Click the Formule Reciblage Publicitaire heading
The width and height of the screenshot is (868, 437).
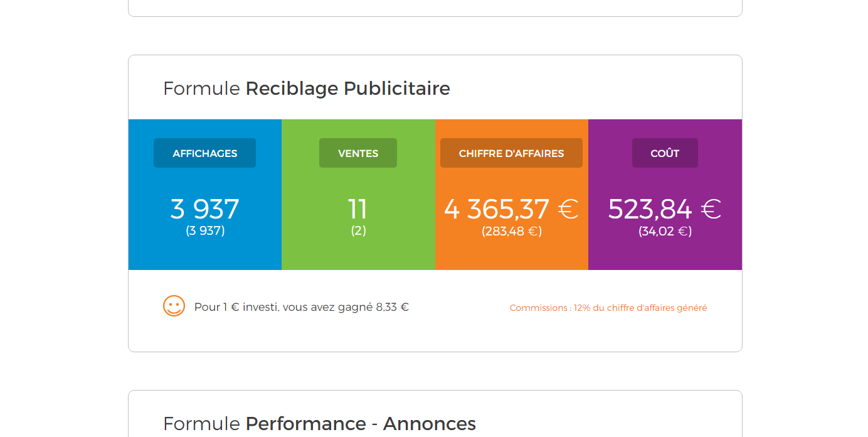click(x=306, y=89)
